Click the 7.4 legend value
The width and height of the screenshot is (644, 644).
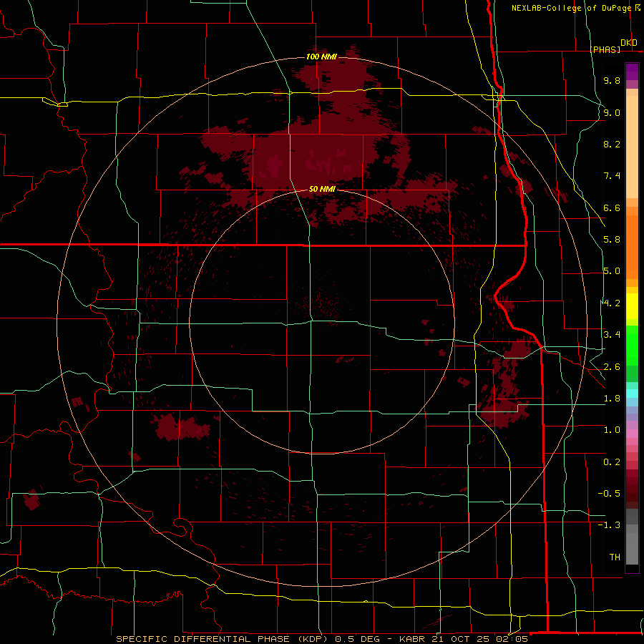tap(612, 176)
